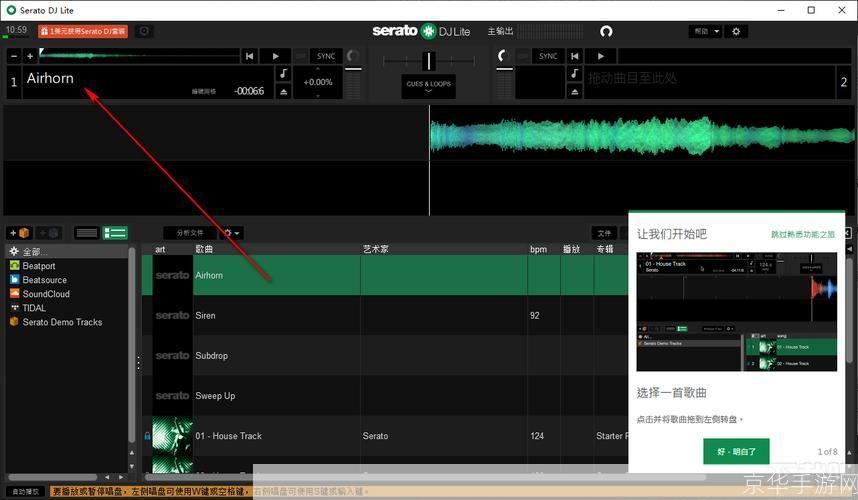Image resolution: width=858 pixels, height=500 pixels.
Task: Adjust deck 2 gain knob
Action: coord(503,56)
